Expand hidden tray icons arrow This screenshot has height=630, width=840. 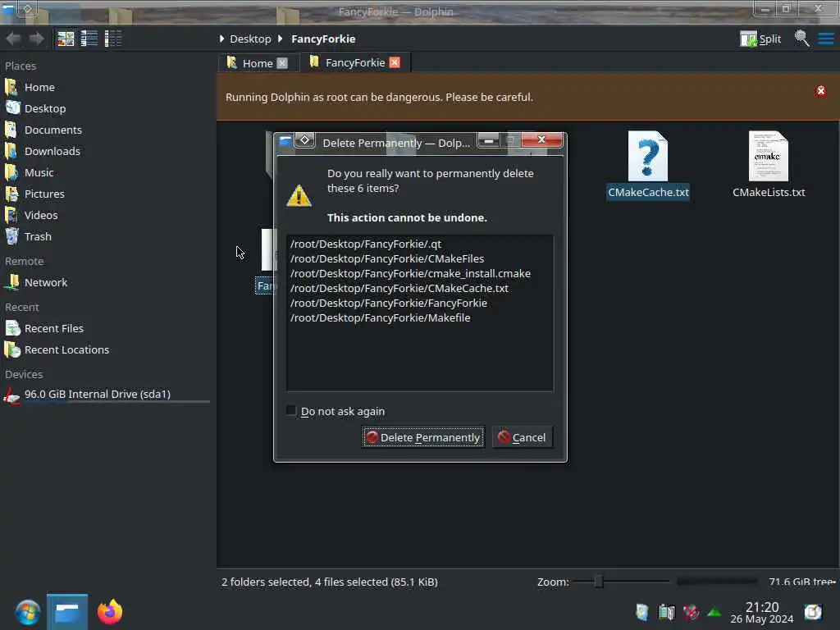(714, 612)
